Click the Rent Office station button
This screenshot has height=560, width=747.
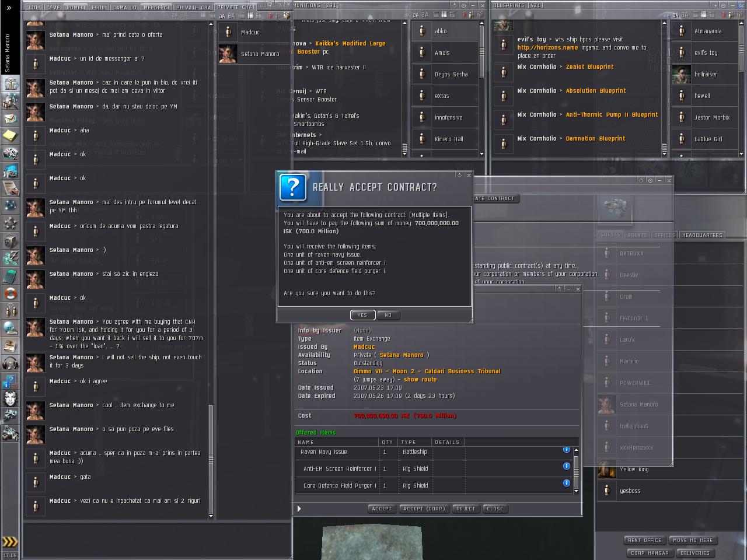click(644, 540)
